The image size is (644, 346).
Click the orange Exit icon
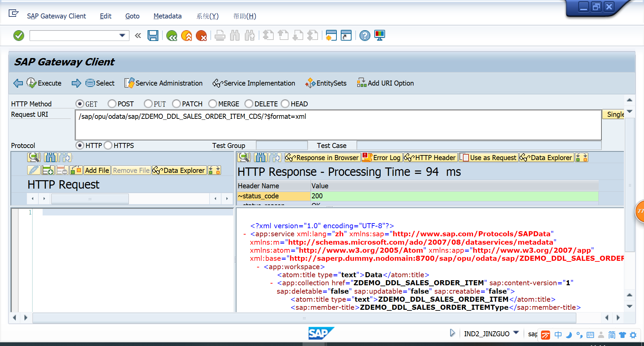[x=186, y=35]
